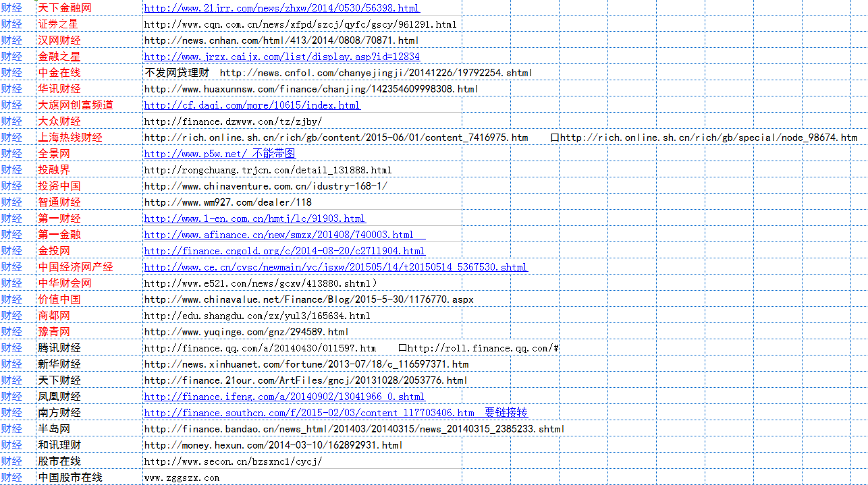
Task: Open the finance.cngold.org link for 金投网
Action: (x=284, y=251)
